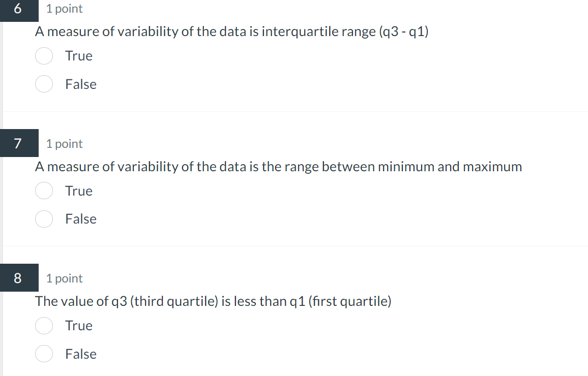Click the divider area between questions 6 and 7
This screenshot has width=588, height=376.
[x=294, y=111]
